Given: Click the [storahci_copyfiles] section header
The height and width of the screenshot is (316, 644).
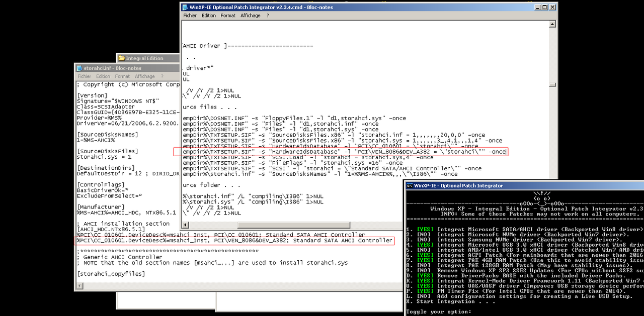Looking at the screenshot, I should pyautogui.click(x=110, y=274).
